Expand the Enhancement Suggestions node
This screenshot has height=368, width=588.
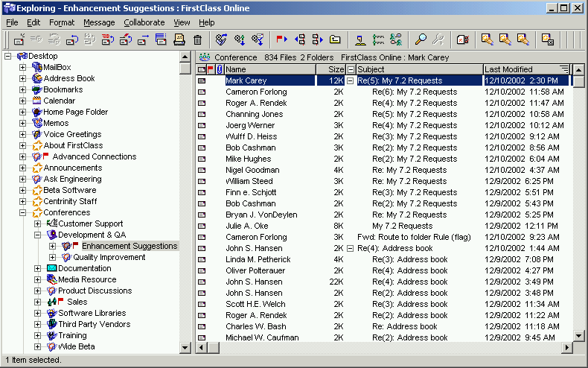pyautogui.click(x=53, y=247)
